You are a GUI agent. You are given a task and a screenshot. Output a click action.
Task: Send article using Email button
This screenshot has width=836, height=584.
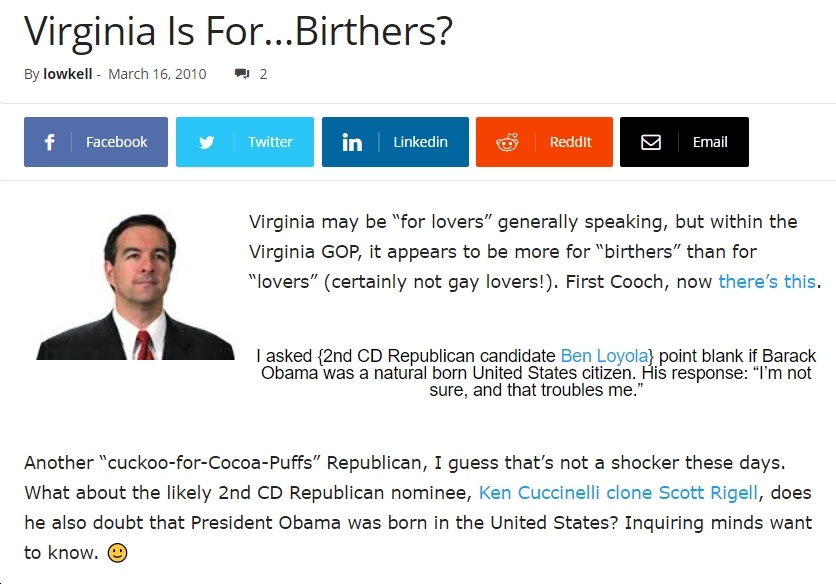pos(684,142)
